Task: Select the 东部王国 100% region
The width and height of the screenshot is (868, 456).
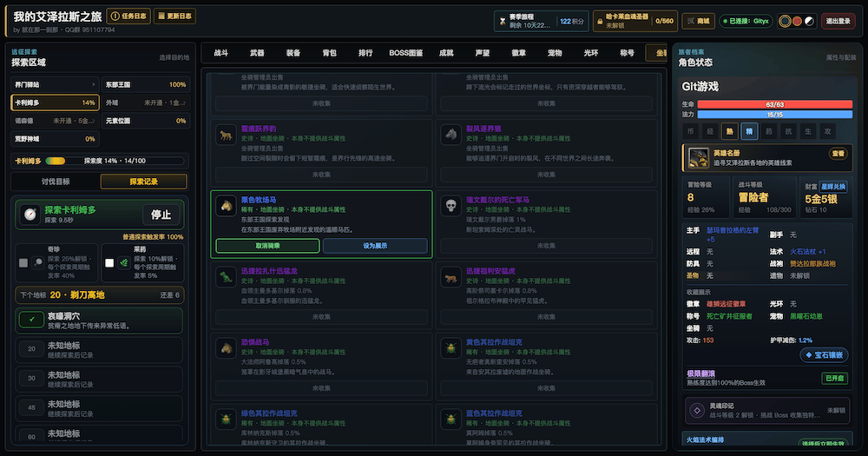Action: pyautogui.click(x=146, y=85)
